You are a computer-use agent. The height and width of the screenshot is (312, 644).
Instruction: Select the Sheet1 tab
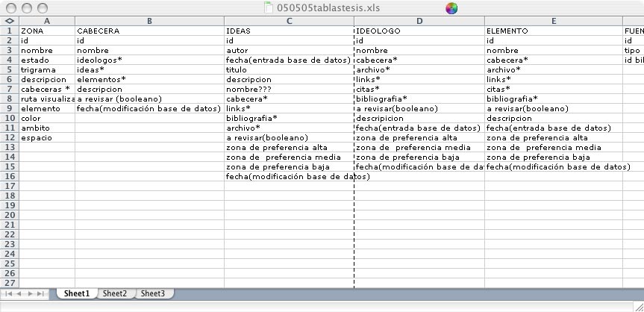[76, 294]
